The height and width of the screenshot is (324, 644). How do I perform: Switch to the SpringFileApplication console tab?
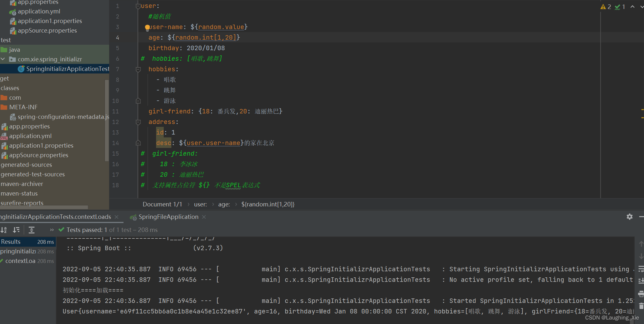tap(168, 217)
